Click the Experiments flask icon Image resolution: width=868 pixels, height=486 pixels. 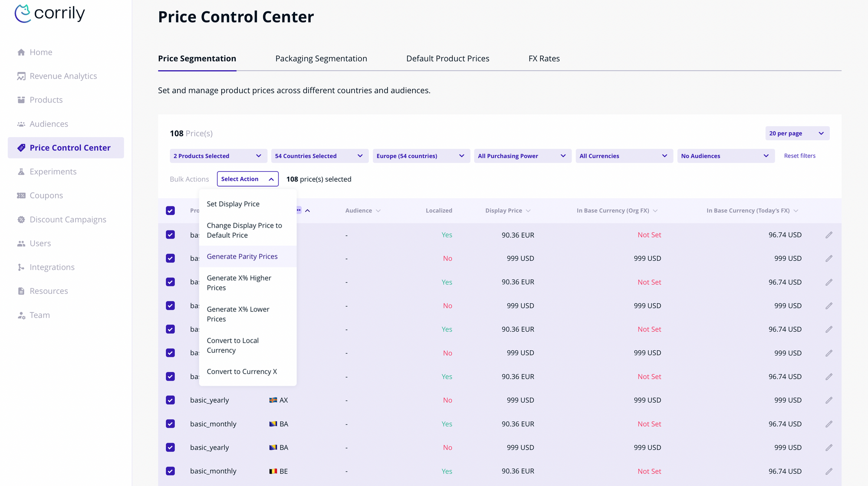pyautogui.click(x=21, y=172)
